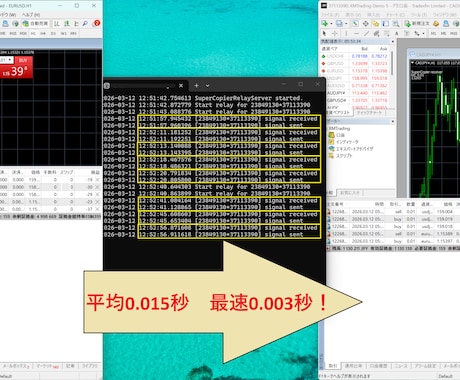Close the Market Watch panel header button
This screenshot has height=380, width=460.
click(x=393, y=41)
